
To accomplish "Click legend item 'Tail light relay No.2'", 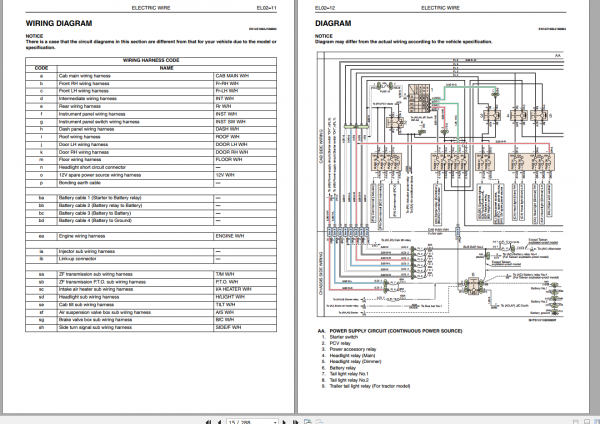I will coord(349,380).
